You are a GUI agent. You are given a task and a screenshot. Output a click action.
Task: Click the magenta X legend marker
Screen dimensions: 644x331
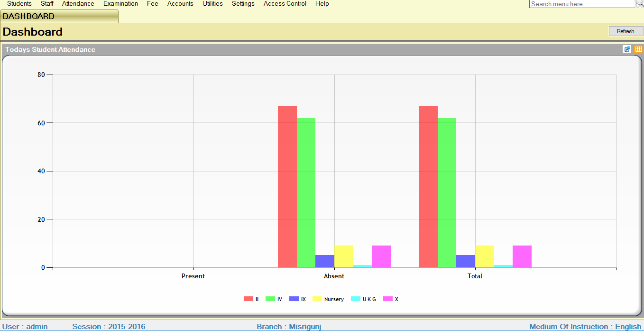pos(388,299)
